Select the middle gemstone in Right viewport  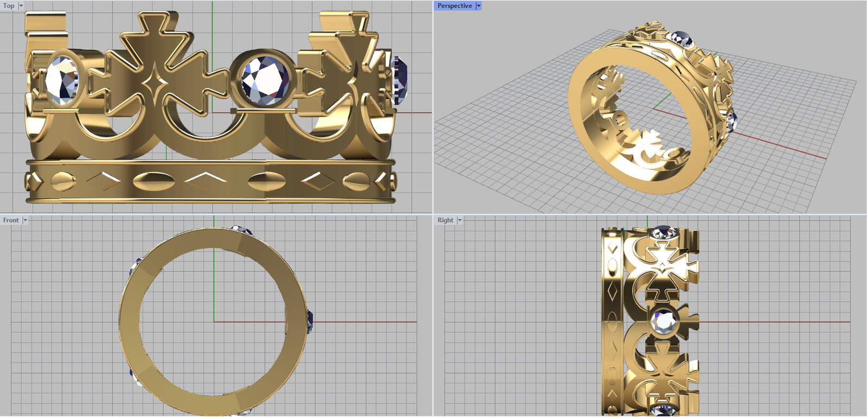[x=663, y=321]
